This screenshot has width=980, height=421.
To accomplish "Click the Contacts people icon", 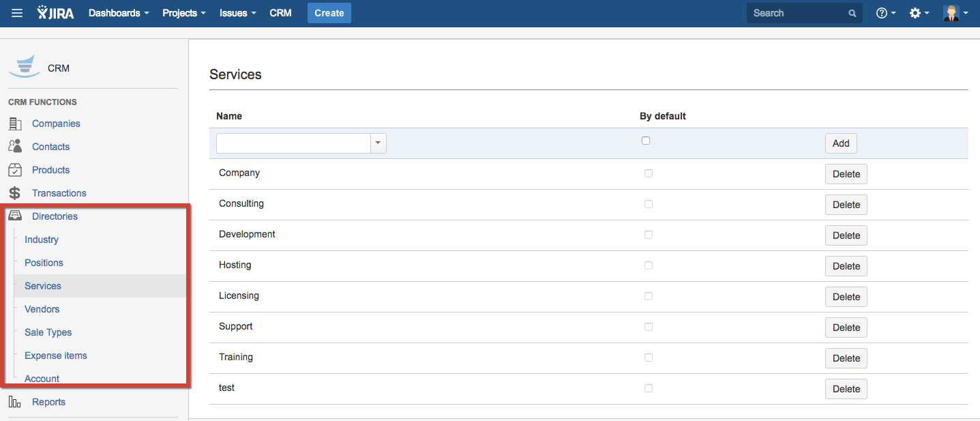I will pyautogui.click(x=15, y=147).
